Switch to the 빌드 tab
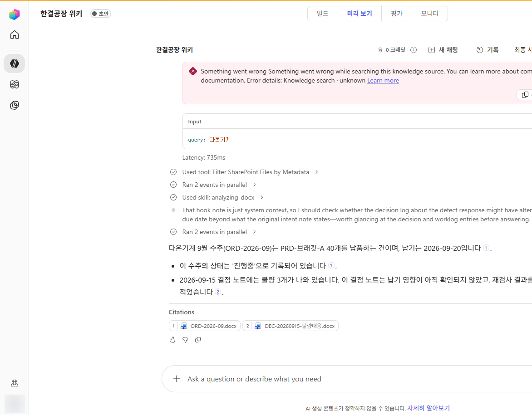This screenshot has width=532, height=415. click(x=322, y=14)
